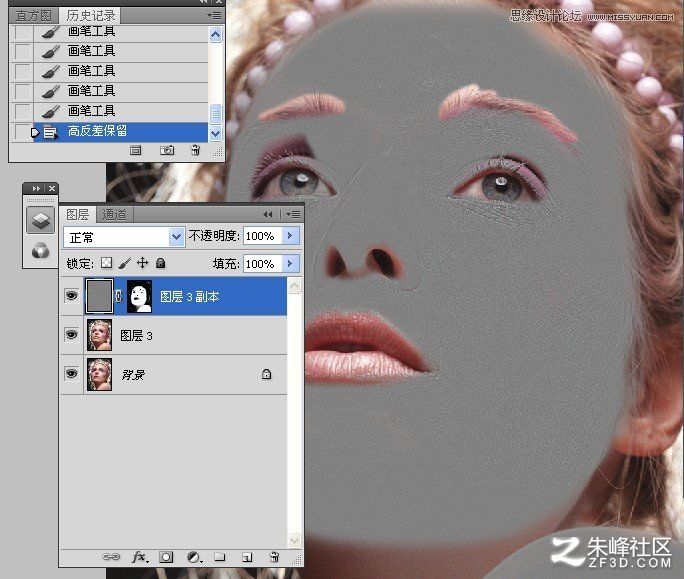This screenshot has height=579, width=684.
Task: Create new document from current state
Action: coord(135,151)
